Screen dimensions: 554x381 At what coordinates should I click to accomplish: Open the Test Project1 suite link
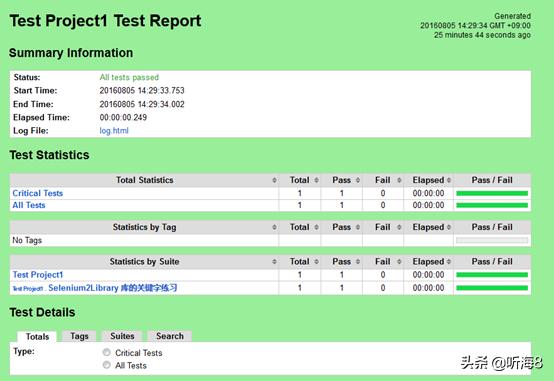pos(38,275)
